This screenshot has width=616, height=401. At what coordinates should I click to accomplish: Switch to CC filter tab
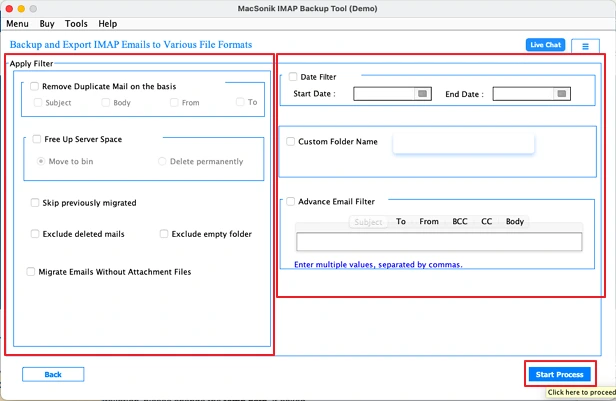click(x=486, y=222)
